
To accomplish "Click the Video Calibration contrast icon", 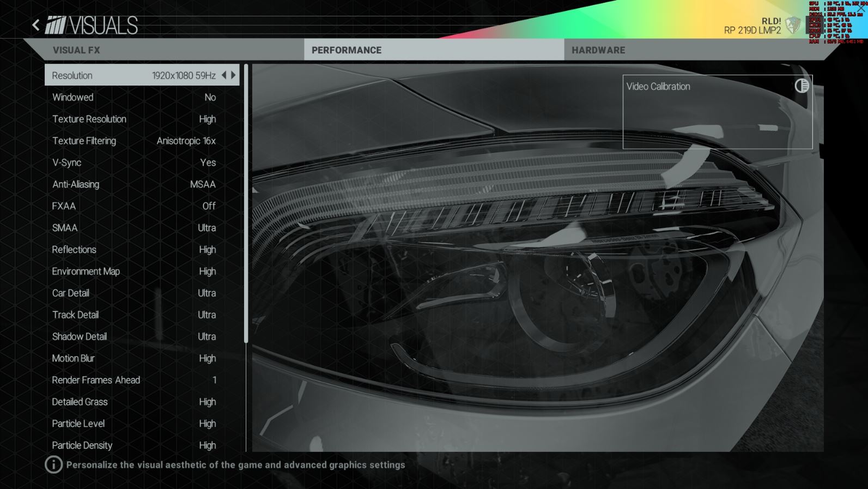I will pyautogui.click(x=802, y=86).
